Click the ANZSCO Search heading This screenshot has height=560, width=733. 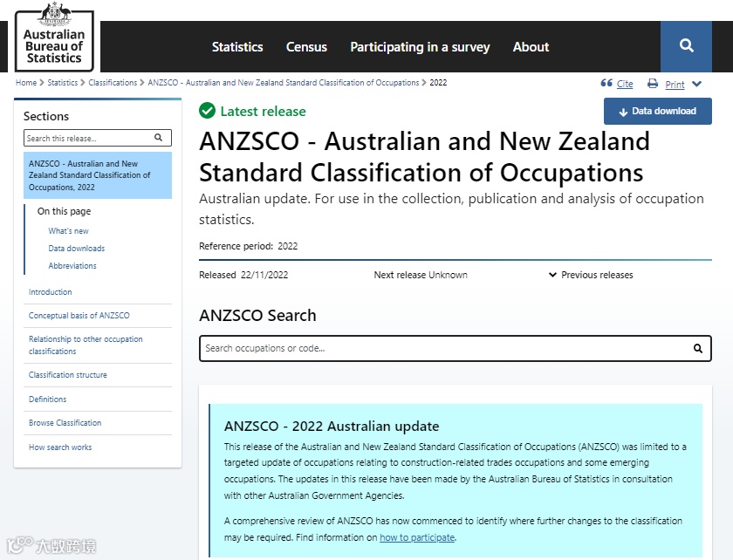click(257, 316)
